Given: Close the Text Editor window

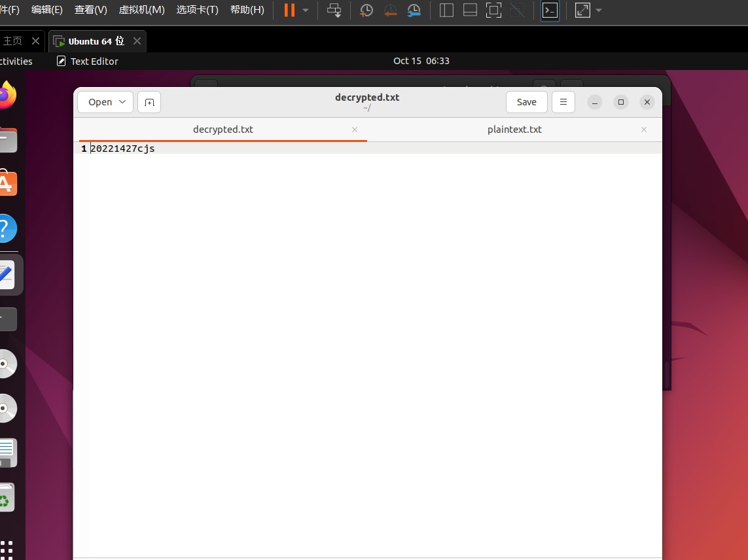Looking at the screenshot, I should [x=647, y=102].
